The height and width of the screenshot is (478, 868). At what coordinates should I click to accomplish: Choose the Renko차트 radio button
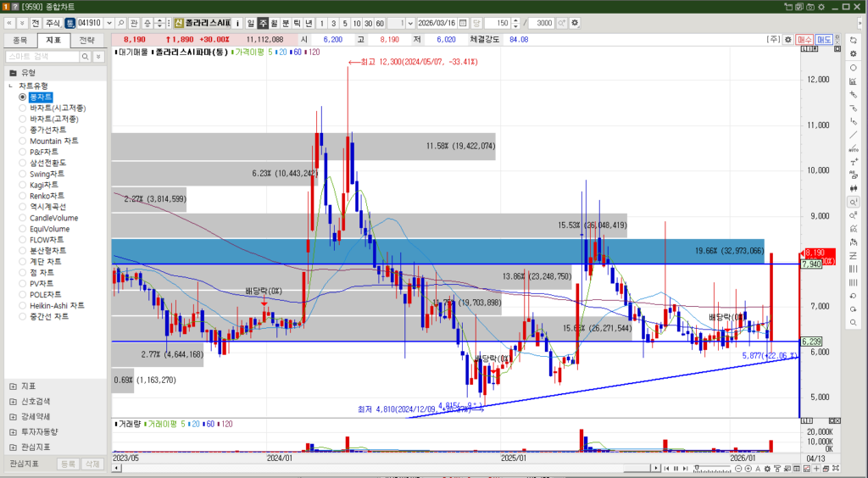[x=23, y=196]
